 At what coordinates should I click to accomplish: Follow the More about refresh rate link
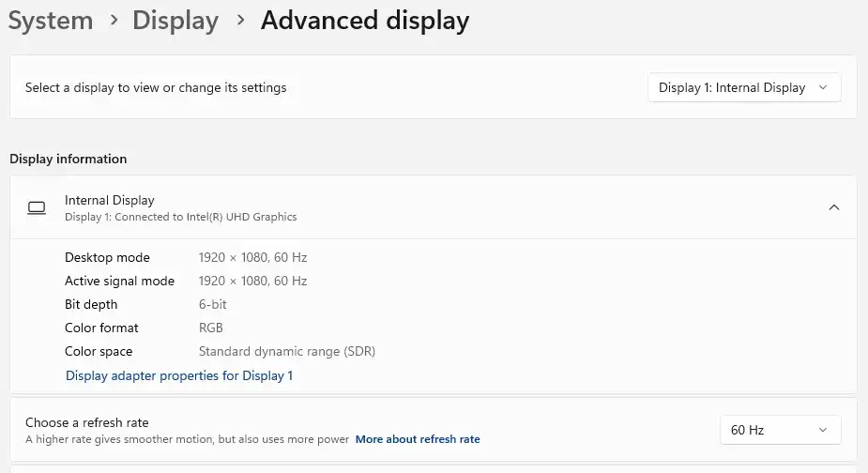point(418,439)
